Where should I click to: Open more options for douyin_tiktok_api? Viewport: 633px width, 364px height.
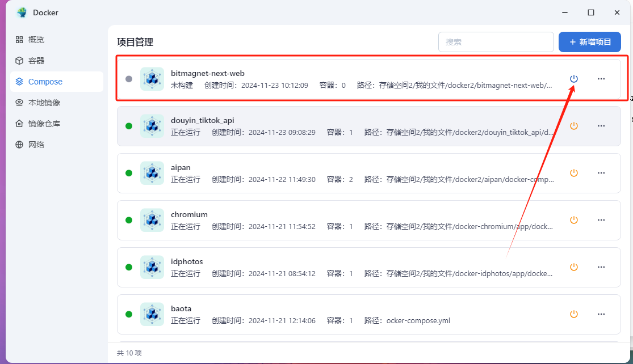(x=601, y=126)
